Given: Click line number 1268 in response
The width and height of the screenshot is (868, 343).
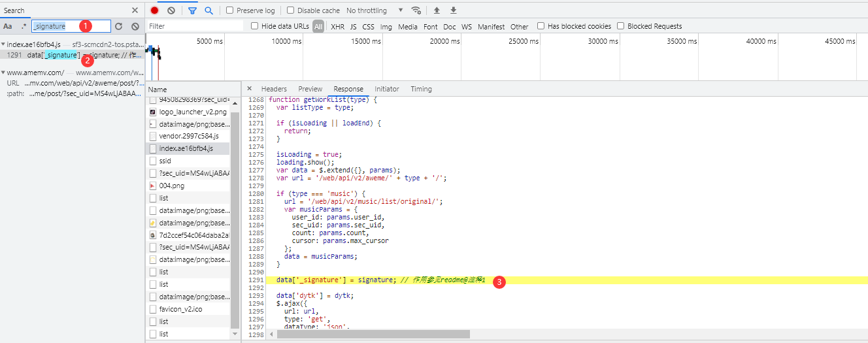Looking at the screenshot, I should pos(255,99).
